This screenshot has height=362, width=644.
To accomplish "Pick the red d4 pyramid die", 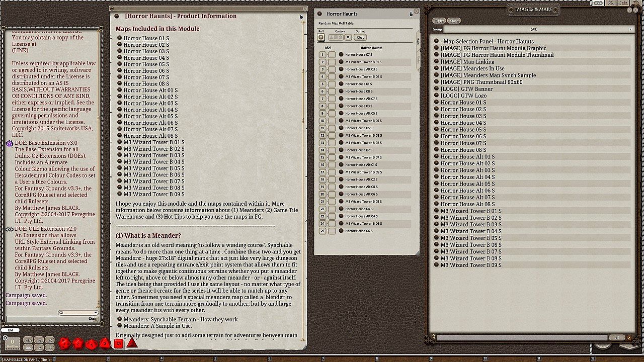I will tap(132, 343).
